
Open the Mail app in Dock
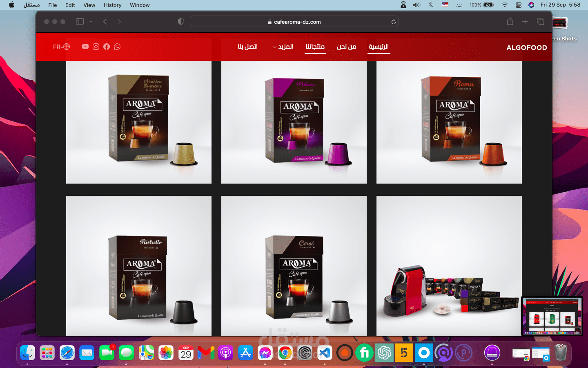click(87, 353)
